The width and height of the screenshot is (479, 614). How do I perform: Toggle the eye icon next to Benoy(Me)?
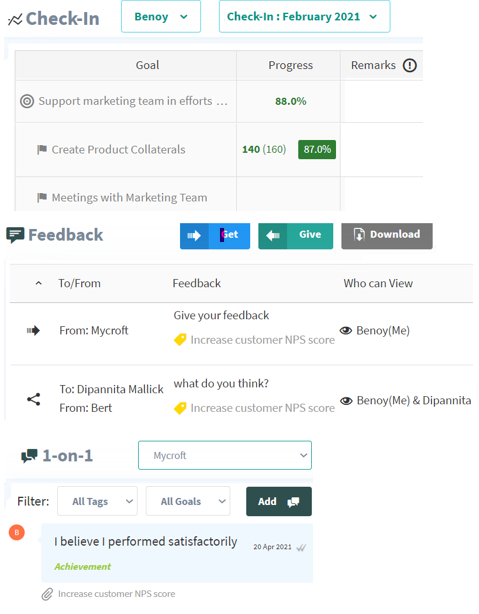pos(346,330)
